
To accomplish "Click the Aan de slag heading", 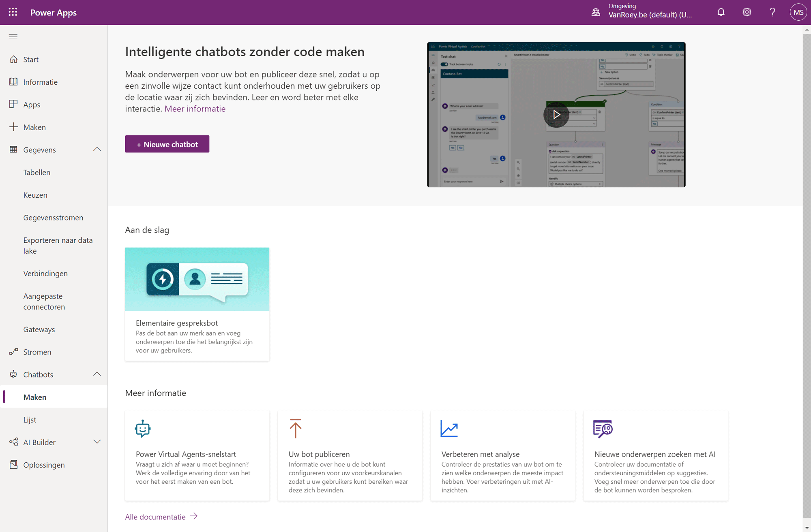I will click(147, 230).
